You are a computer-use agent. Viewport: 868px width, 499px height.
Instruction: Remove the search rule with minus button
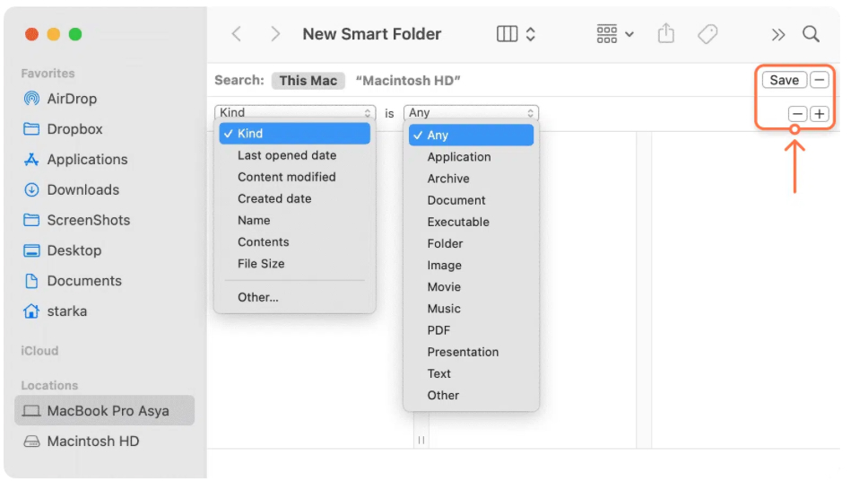click(x=797, y=114)
